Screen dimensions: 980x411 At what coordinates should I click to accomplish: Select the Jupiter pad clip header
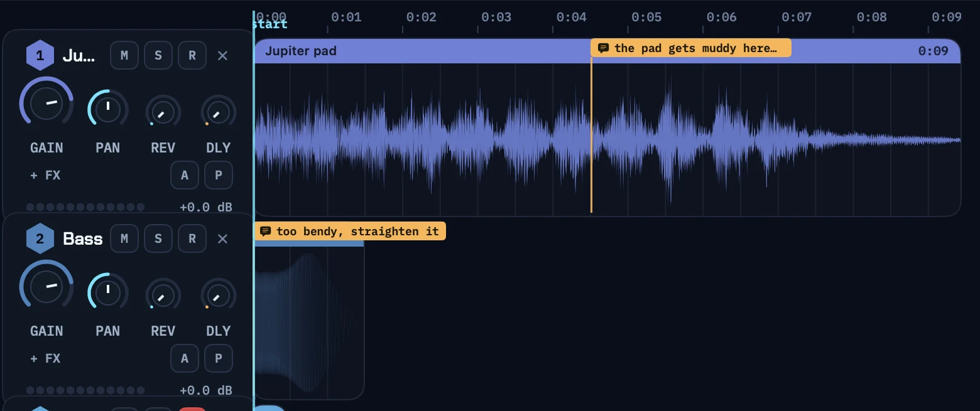pos(607,51)
